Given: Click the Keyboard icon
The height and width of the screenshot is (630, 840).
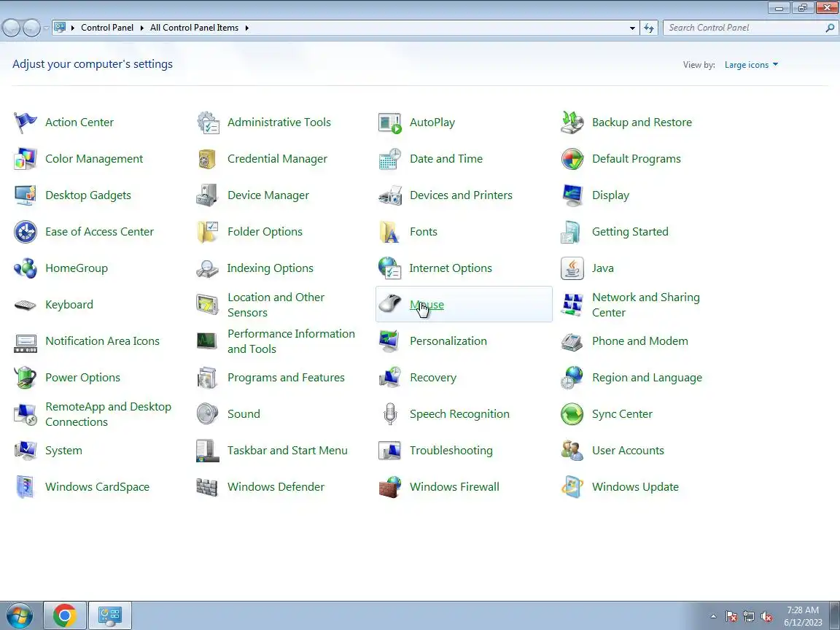Looking at the screenshot, I should coord(26,305).
